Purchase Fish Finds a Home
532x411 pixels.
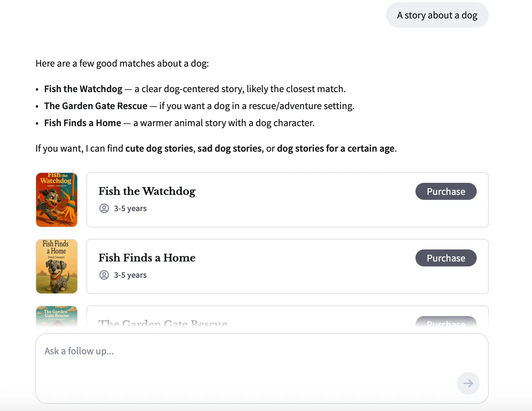click(446, 258)
